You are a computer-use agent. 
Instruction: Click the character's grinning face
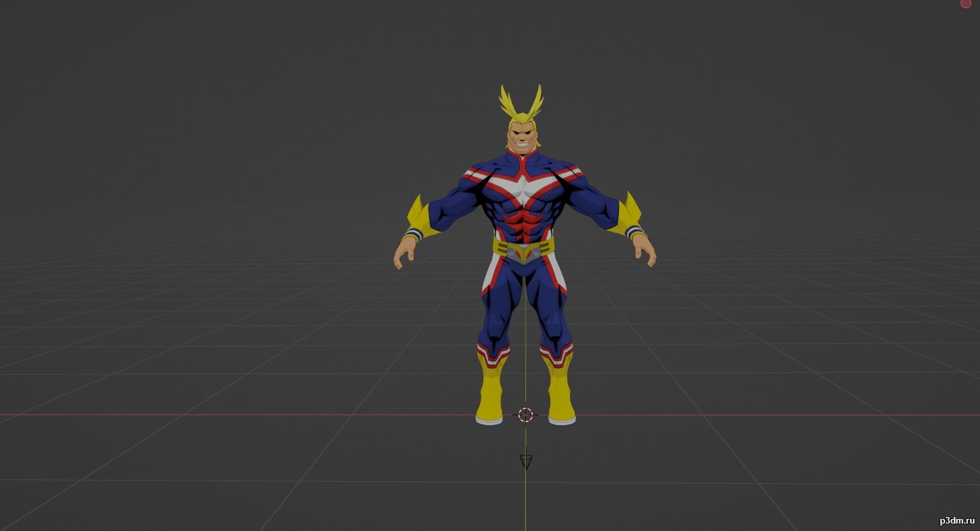[524, 138]
